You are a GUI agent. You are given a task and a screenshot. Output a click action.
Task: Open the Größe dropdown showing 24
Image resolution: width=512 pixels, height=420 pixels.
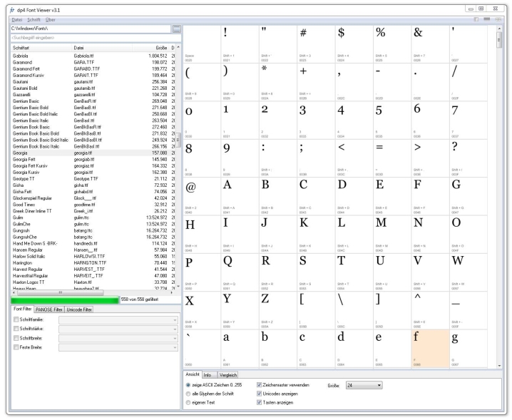363,385
